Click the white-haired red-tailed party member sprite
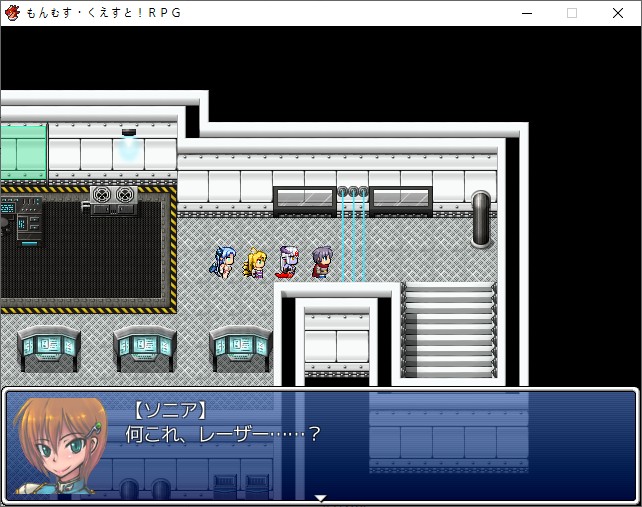Image resolution: width=642 pixels, height=507 pixels. [287, 263]
